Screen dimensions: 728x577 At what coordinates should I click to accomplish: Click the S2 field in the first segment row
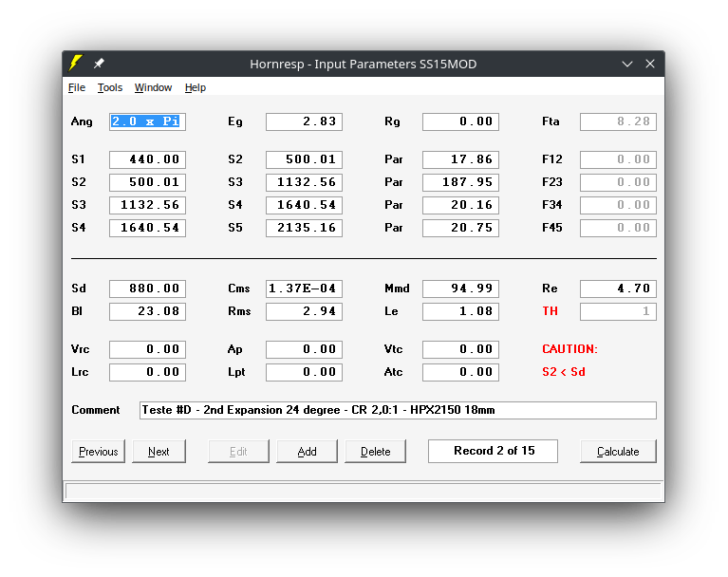[x=304, y=159]
